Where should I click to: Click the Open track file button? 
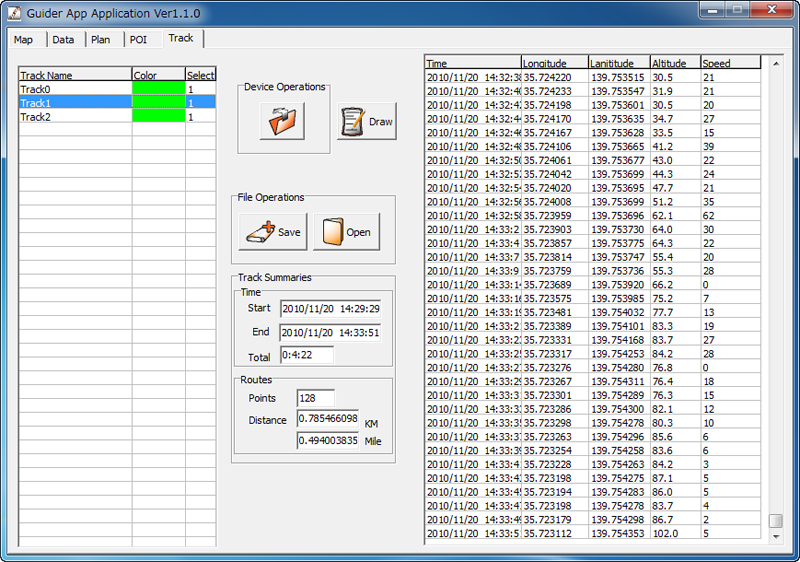tap(346, 231)
